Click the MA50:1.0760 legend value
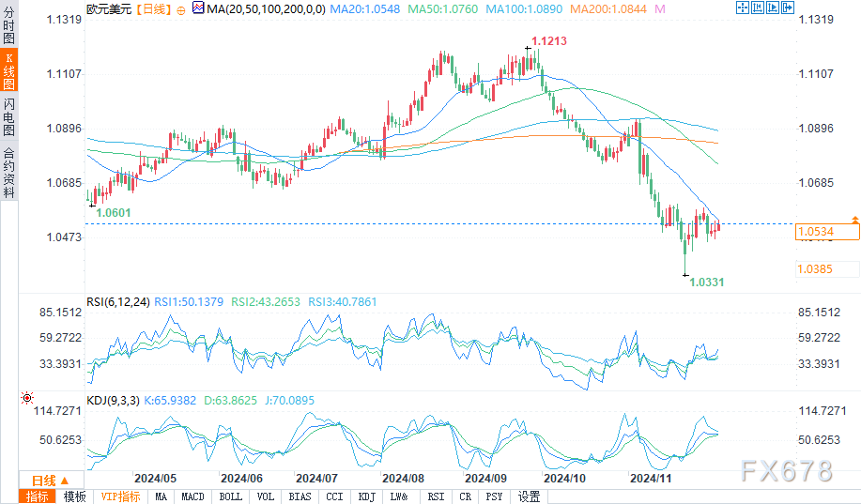The height and width of the screenshot is (504, 861). coord(442,9)
